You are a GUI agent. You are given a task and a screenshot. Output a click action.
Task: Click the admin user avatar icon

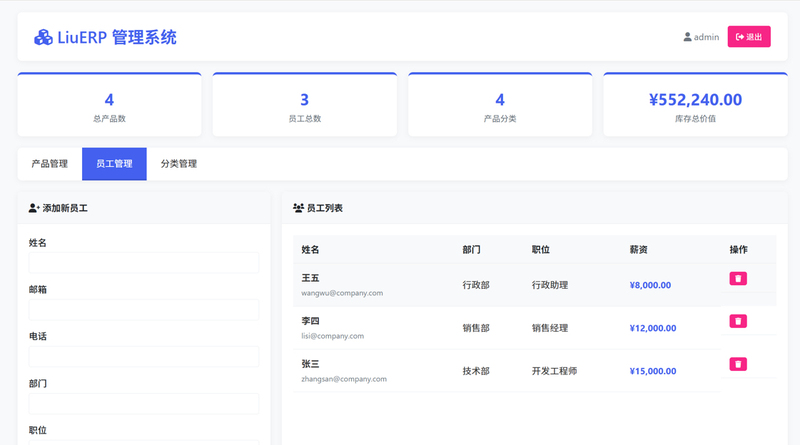(687, 37)
